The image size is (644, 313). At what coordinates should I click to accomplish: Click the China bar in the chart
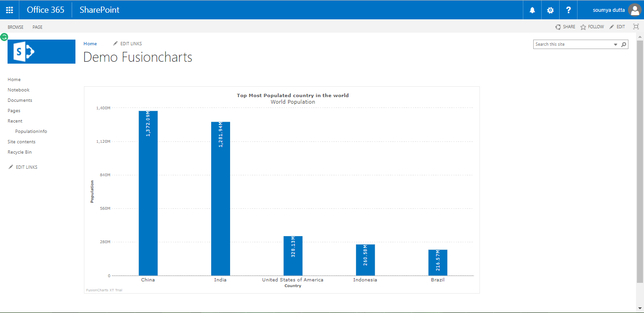click(x=148, y=193)
